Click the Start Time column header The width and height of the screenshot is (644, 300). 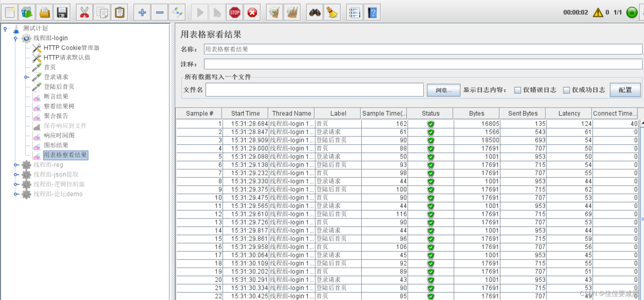click(245, 114)
